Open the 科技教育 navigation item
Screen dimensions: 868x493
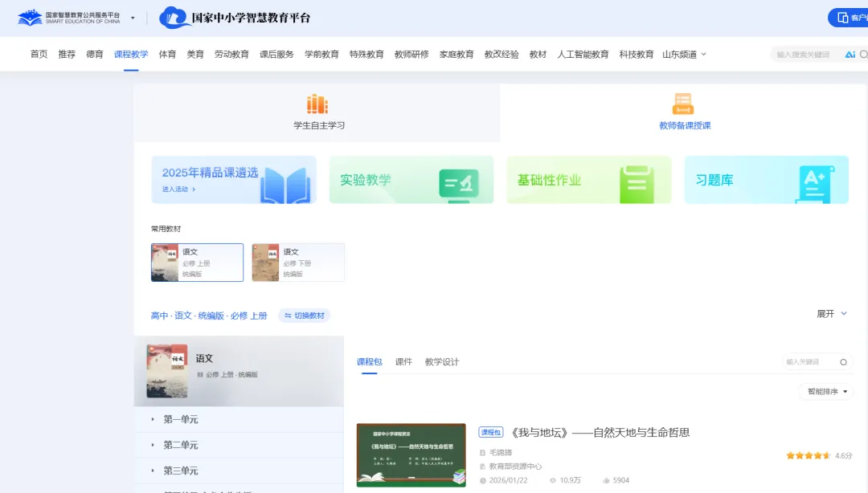click(x=636, y=55)
